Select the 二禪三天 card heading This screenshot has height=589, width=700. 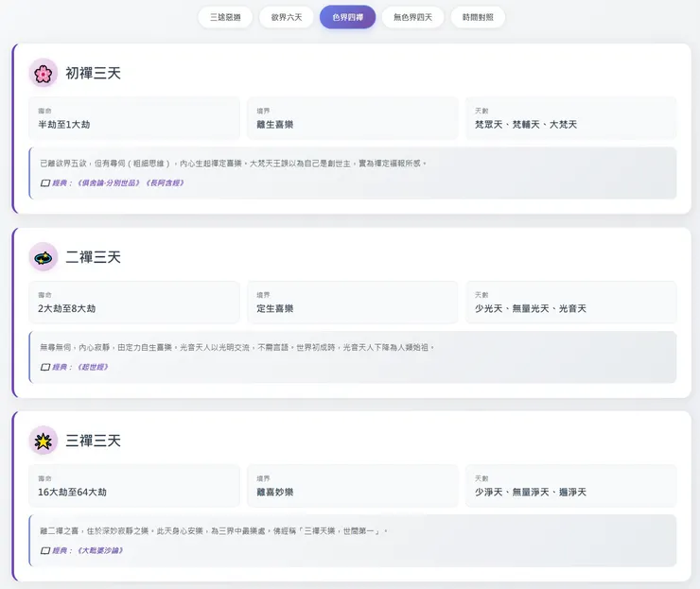point(94,257)
